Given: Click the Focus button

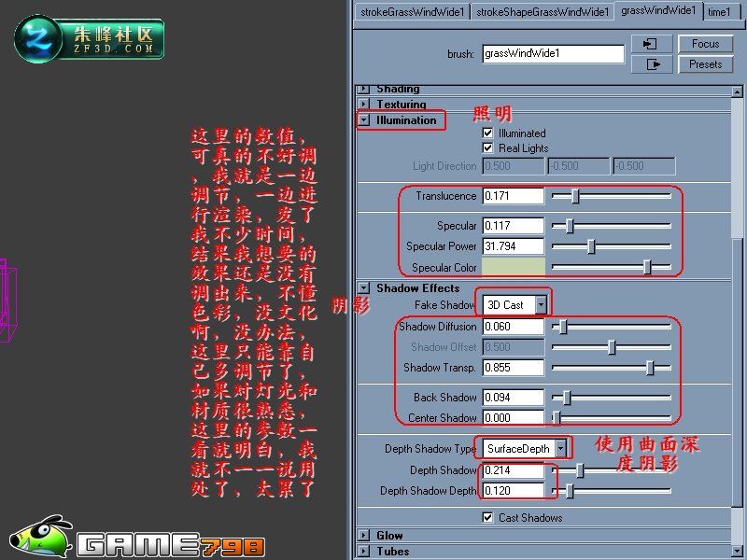Looking at the screenshot, I should 705,44.
